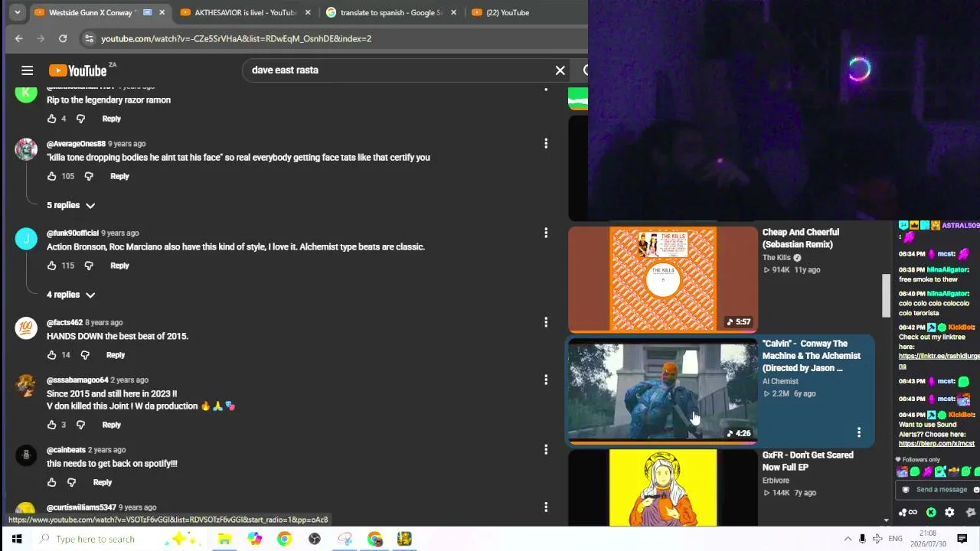Click the 'Send a message' chat field

pos(940,490)
